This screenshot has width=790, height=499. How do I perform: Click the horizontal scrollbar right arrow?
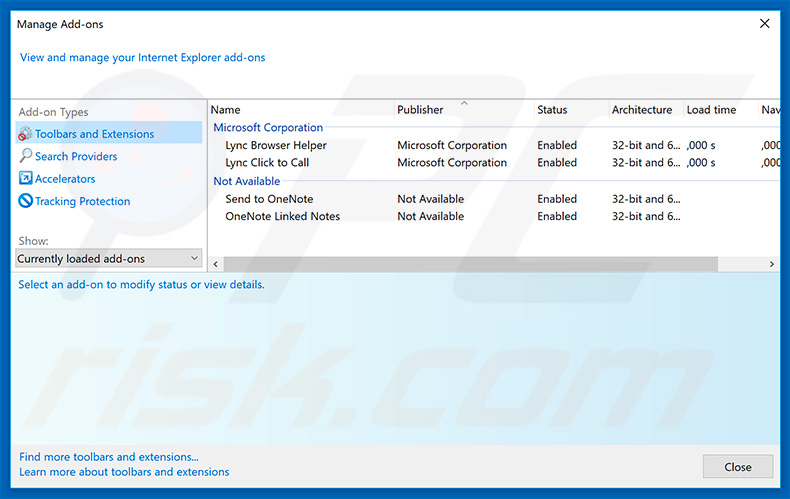[771, 264]
